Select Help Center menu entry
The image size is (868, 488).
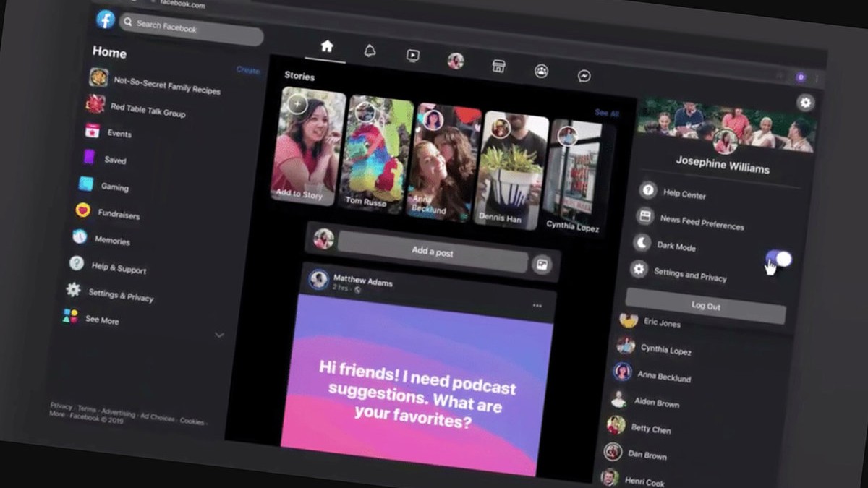click(x=684, y=194)
